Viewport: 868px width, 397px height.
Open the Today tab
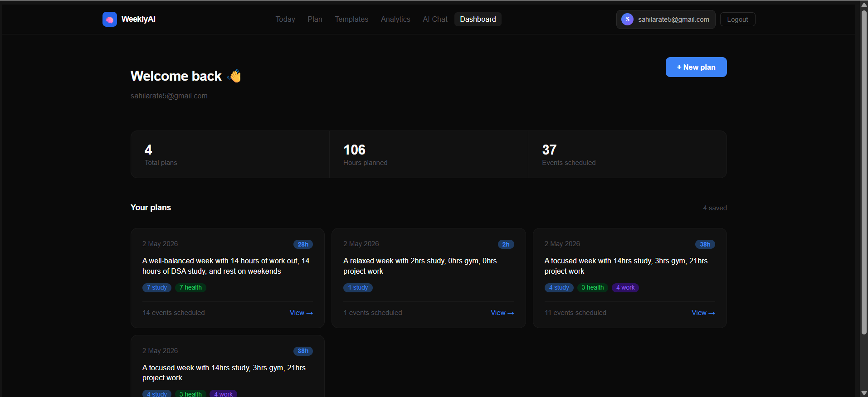(x=285, y=19)
